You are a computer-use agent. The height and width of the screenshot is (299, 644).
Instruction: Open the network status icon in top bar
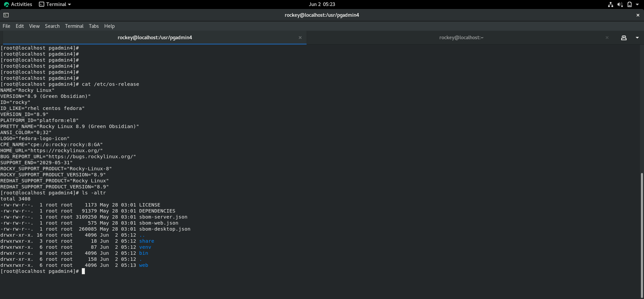coord(610,4)
